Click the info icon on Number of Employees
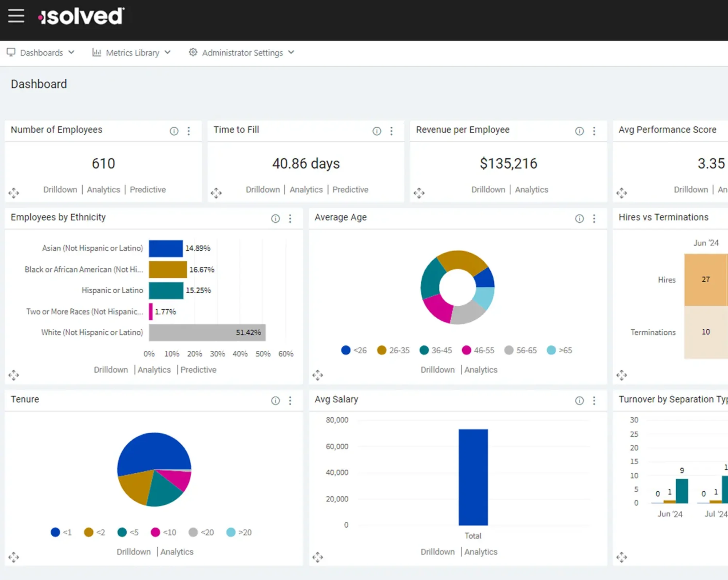 click(x=174, y=131)
